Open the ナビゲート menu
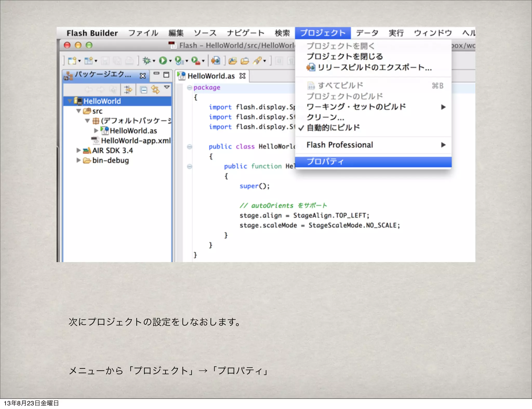Image resolution: width=532 pixels, height=409 pixels. pyautogui.click(x=245, y=33)
